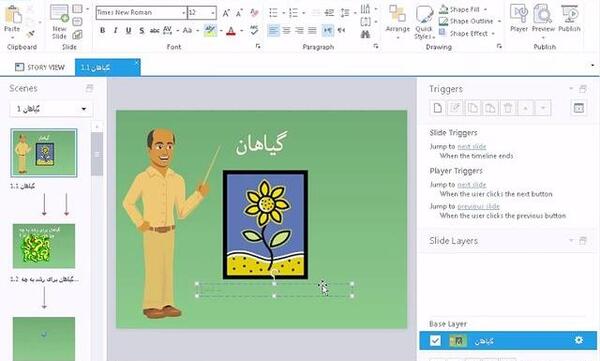Click the clear formatting icon
This screenshot has width=600, height=361.
coord(254,13)
